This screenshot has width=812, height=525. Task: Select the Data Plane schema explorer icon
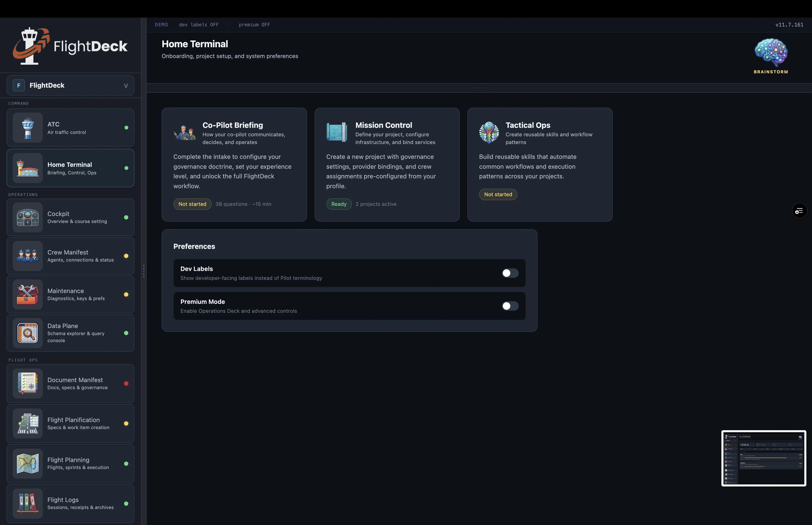pos(27,333)
